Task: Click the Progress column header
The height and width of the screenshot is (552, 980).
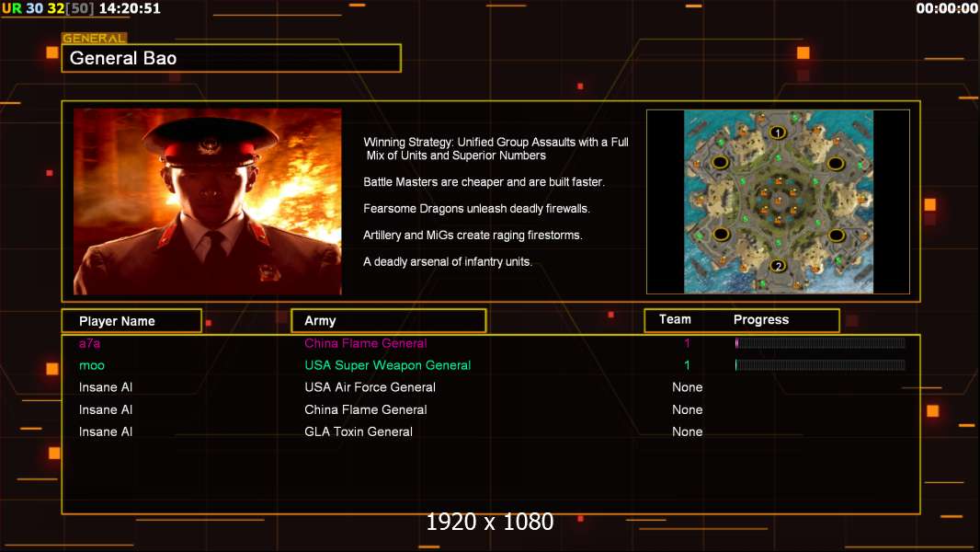Action: coord(761,319)
